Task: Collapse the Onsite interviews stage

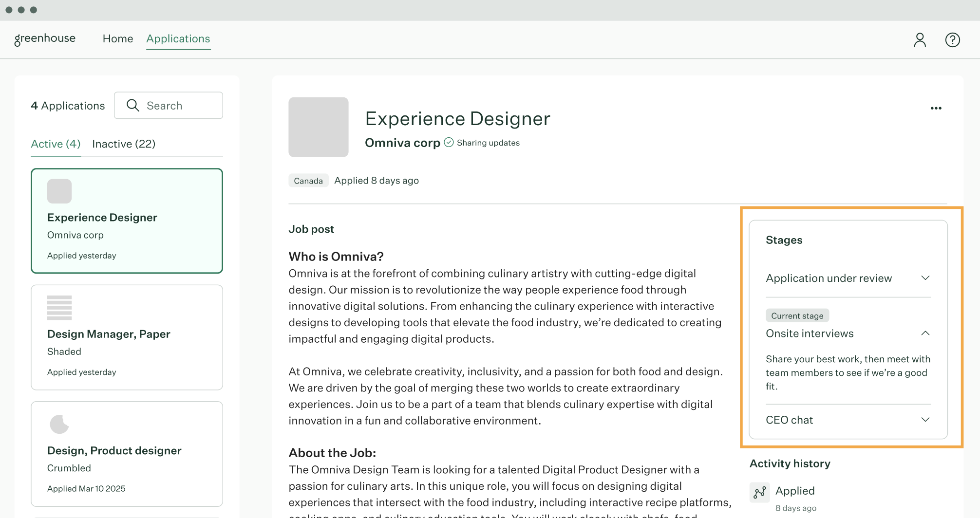Action: [x=925, y=333]
